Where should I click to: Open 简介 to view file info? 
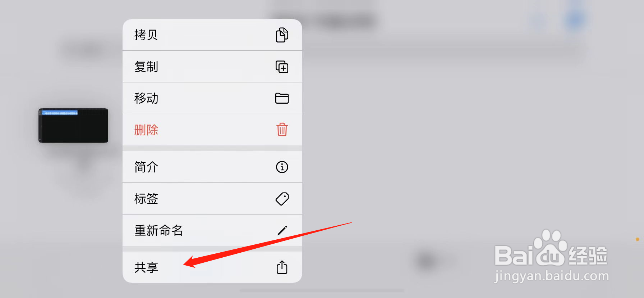212,167
